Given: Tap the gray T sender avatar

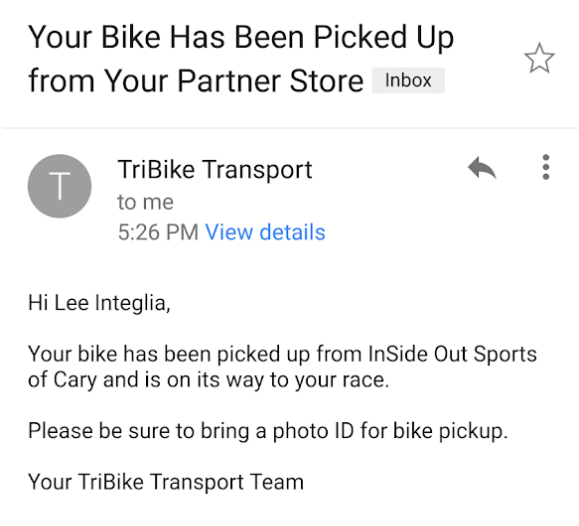Looking at the screenshot, I should coord(59,186).
